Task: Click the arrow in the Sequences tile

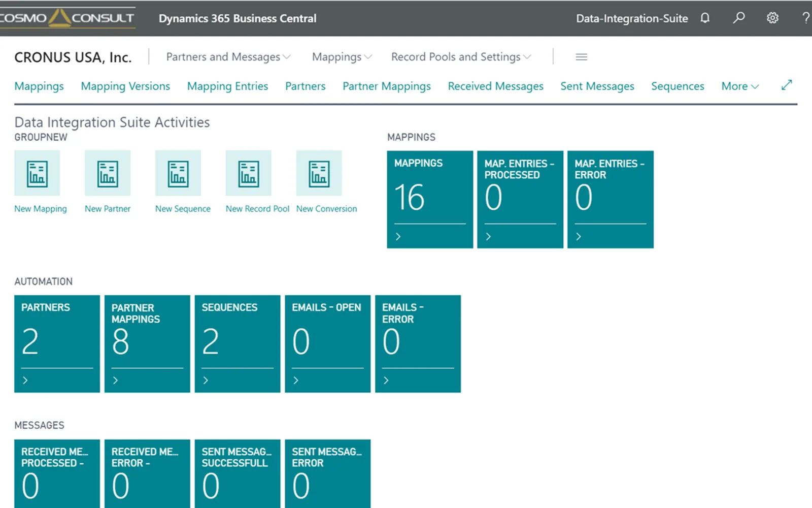Action: pos(206,380)
